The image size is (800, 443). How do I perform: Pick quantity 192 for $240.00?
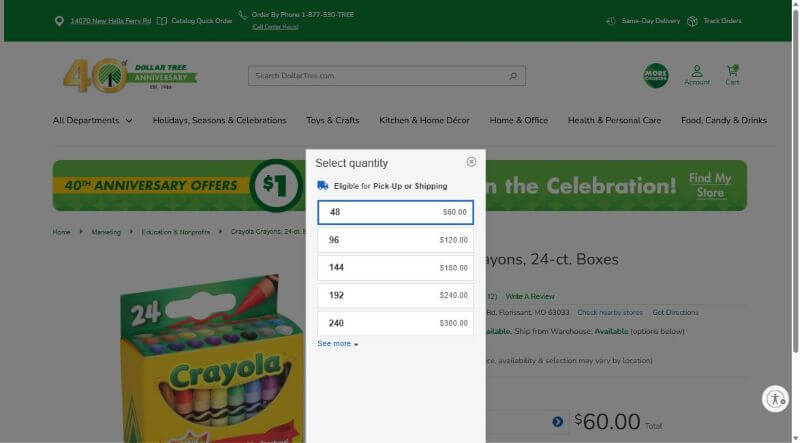(x=395, y=295)
